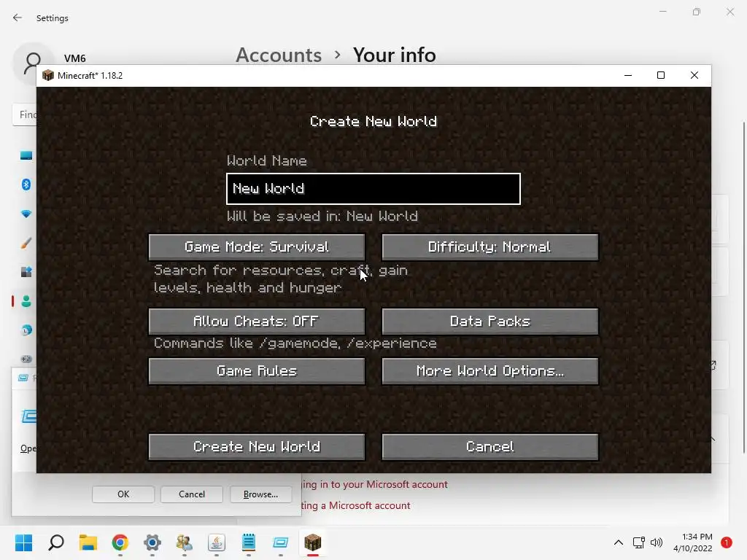Open network status tray icon

[638, 542]
